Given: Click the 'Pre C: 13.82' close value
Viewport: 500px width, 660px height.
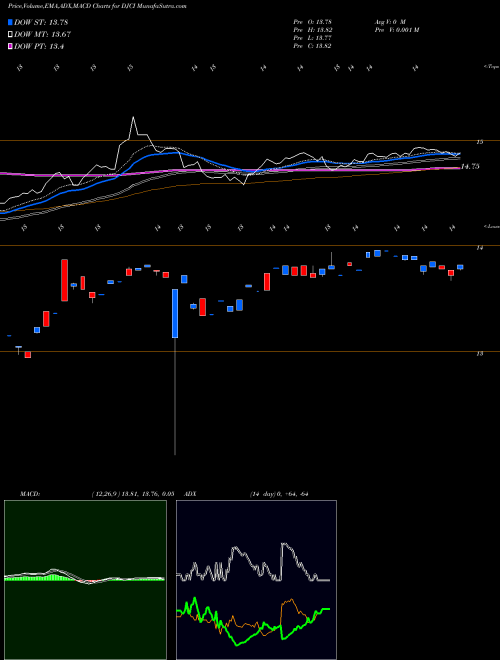Looking at the screenshot, I should 313,46.
